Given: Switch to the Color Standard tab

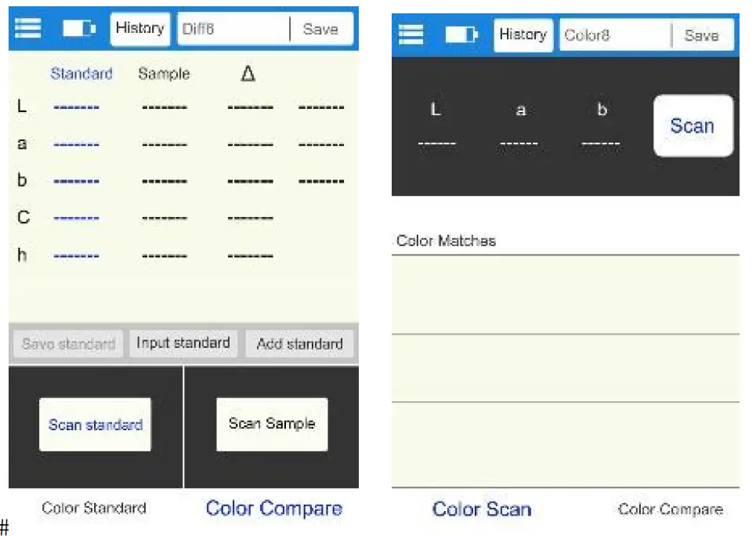Looking at the screenshot, I should click(x=94, y=508).
